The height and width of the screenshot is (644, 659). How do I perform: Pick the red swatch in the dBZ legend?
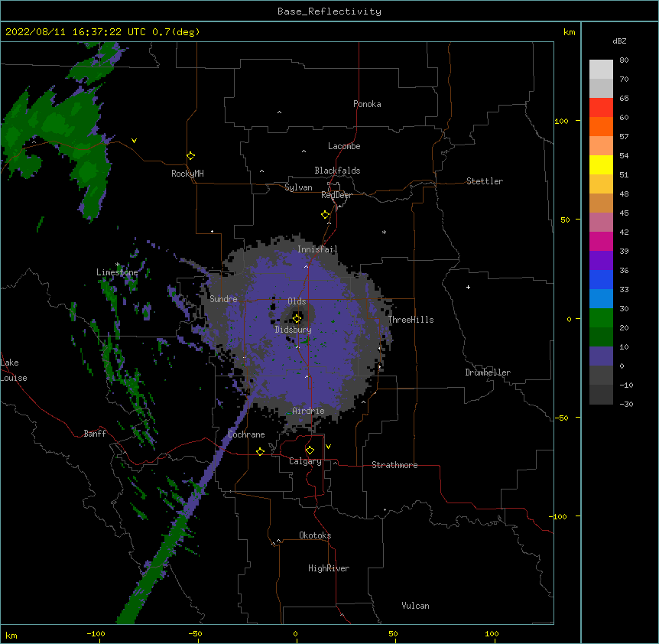(x=601, y=107)
